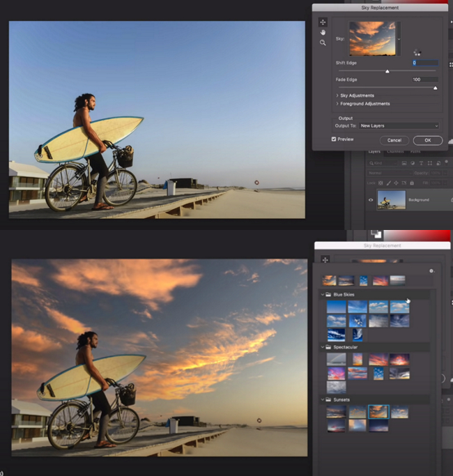This screenshot has height=476, width=453.
Task: Click the Shift Edge value field
Action: 425,63
